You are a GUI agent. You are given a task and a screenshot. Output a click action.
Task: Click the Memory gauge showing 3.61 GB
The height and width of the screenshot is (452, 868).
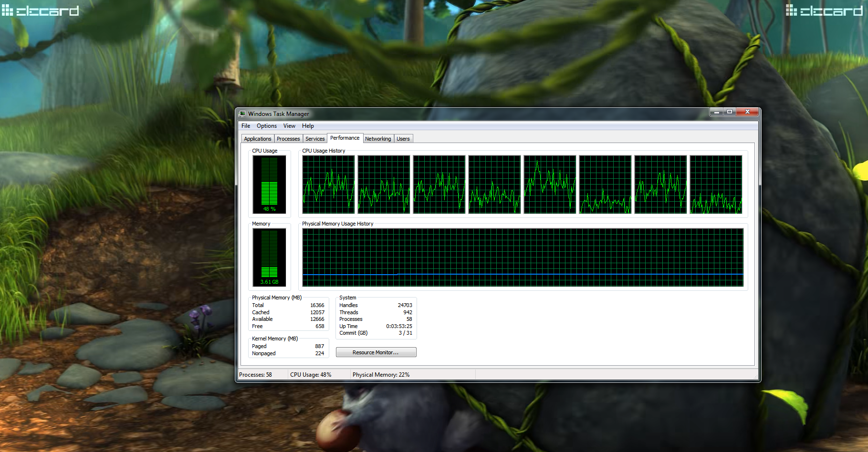[269, 257]
